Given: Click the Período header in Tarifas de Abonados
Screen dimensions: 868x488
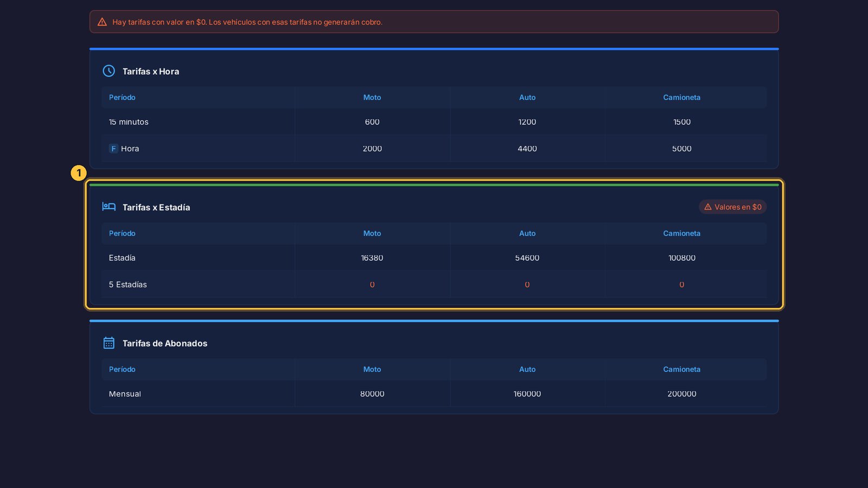Looking at the screenshot, I should (x=122, y=370).
